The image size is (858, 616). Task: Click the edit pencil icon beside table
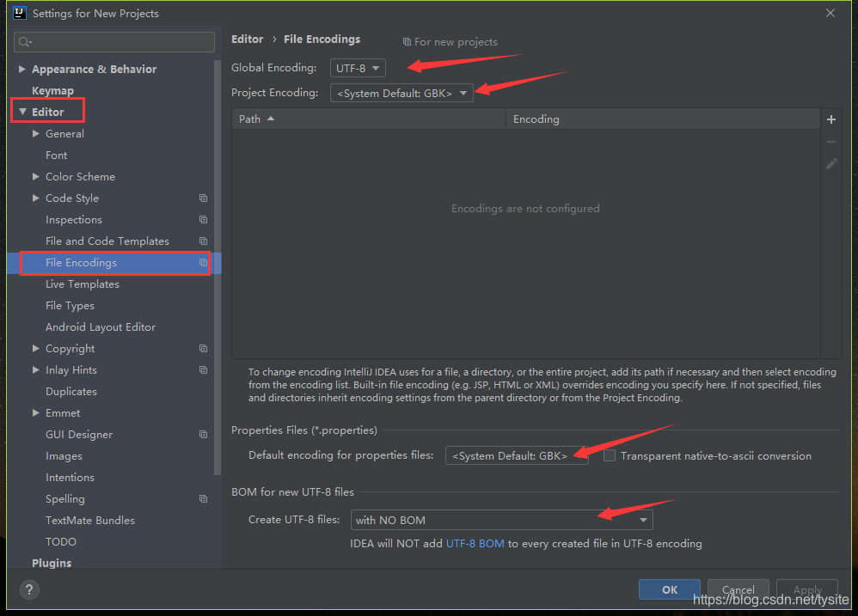(x=830, y=164)
